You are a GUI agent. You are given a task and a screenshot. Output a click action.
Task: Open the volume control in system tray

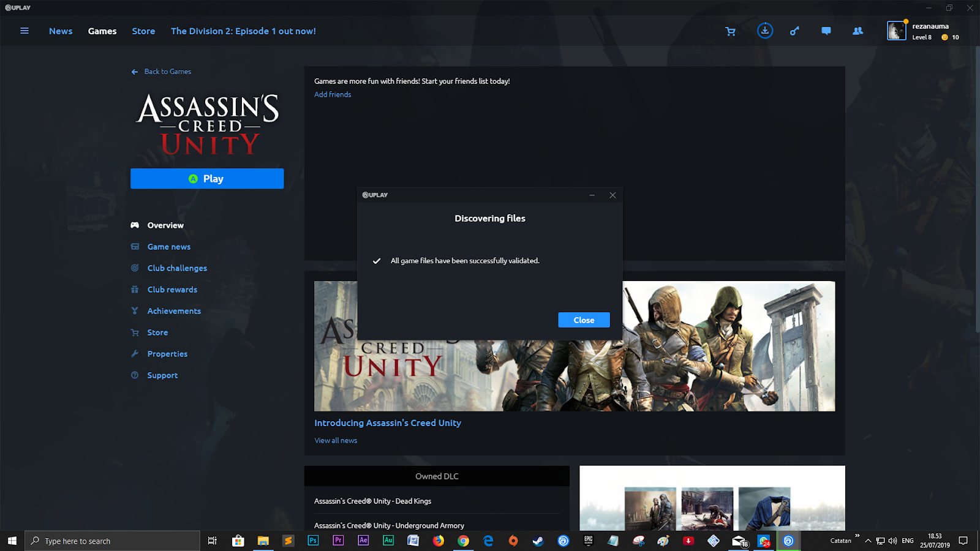coord(892,541)
